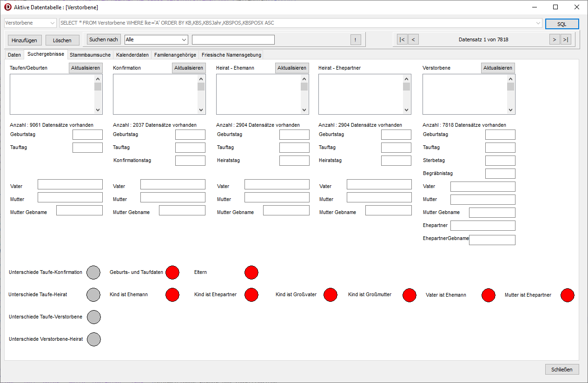Click the red Kind ist Großvater indicator
Image resolution: width=588 pixels, height=383 pixels.
(x=330, y=295)
